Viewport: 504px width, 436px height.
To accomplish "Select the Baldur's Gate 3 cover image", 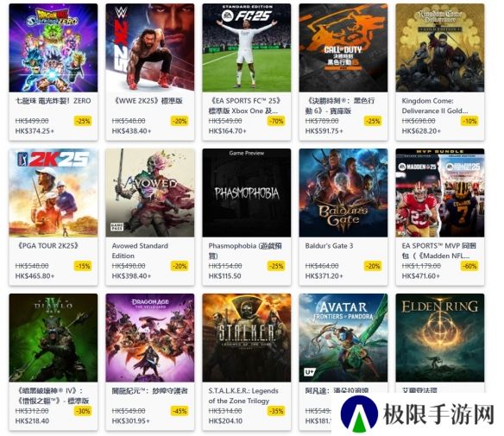I will click(x=343, y=193).
